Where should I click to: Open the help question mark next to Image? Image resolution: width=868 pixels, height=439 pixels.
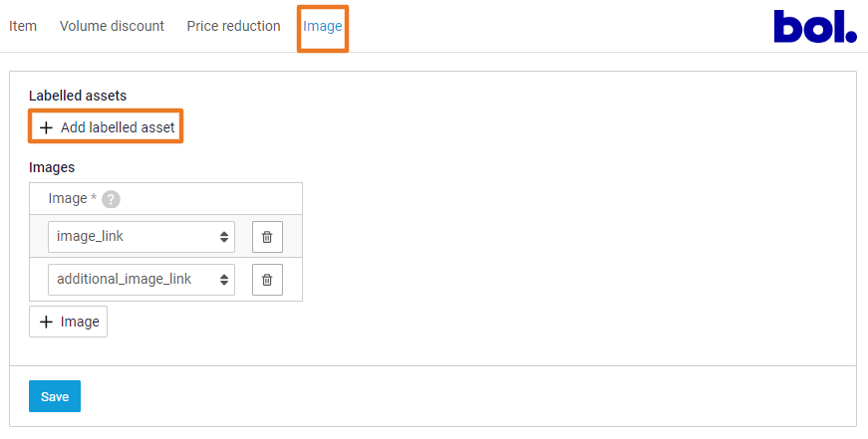pyautogui.click(x=111, y=199)
